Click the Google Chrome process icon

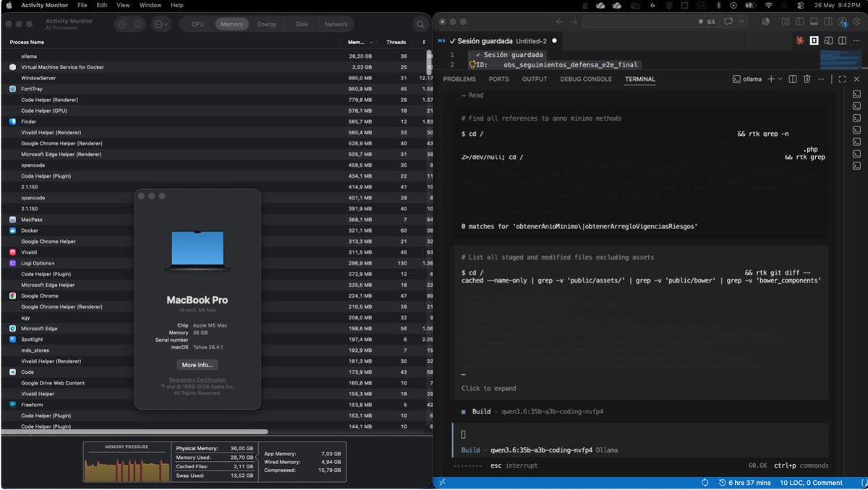[x=12, y=296]
